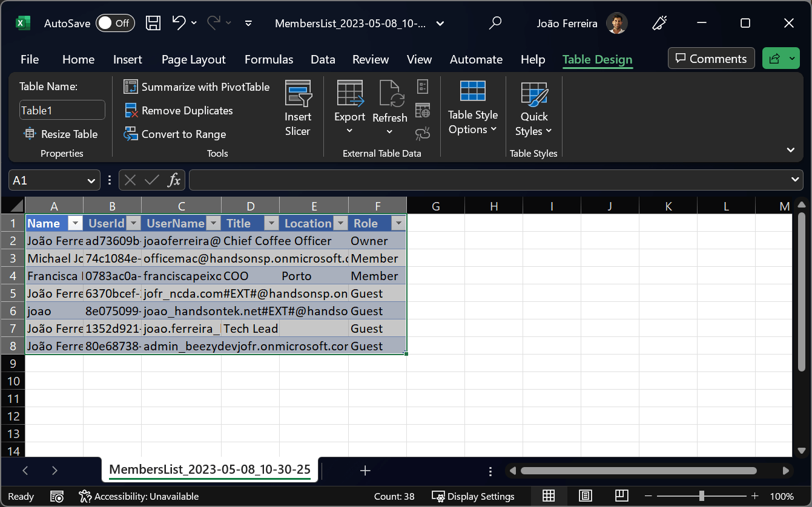Click the Save icon in title bar
The width and height of the screenshot is (812, 507).
click(153, 24)
